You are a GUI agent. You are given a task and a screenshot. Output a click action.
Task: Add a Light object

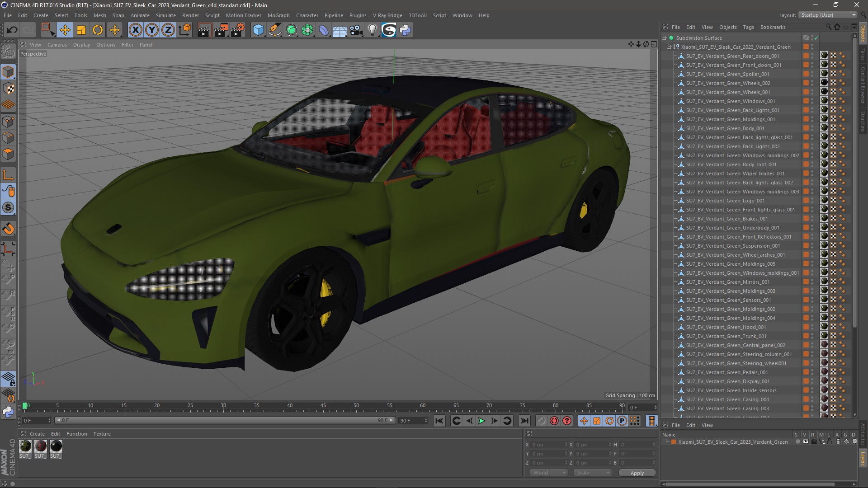[372, 30]
